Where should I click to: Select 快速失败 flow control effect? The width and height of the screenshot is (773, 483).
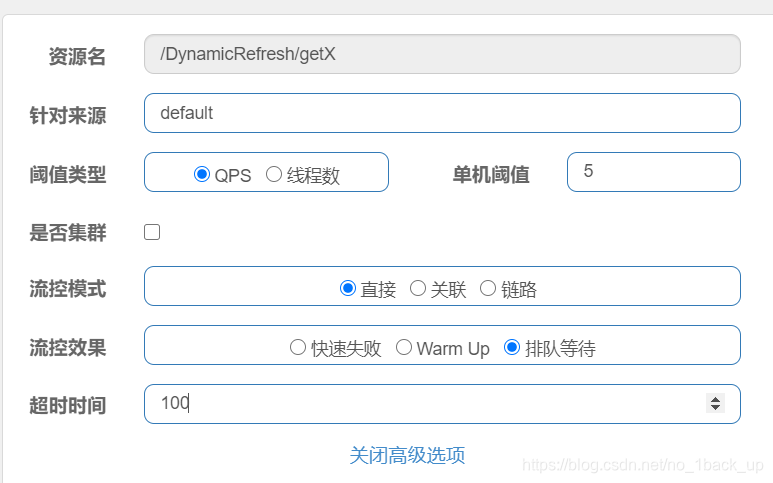tap(298, 347)
